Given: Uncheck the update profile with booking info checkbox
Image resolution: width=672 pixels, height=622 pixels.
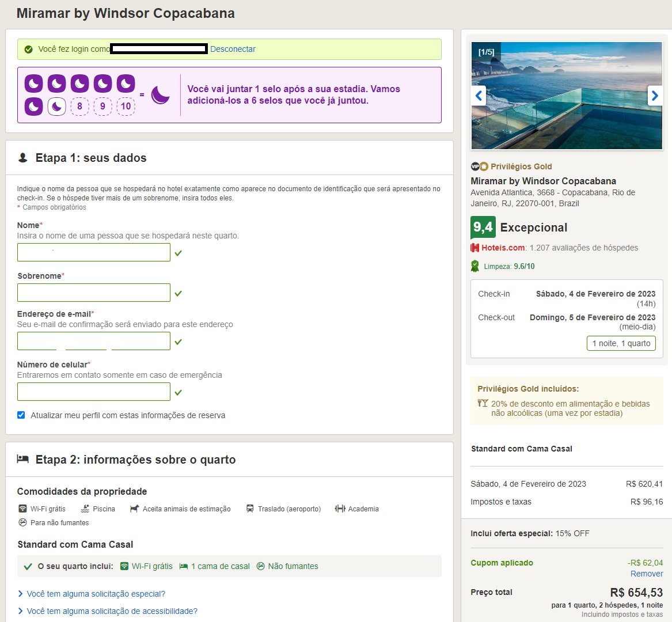Looking at the screenshot, I should coord(21,415).
